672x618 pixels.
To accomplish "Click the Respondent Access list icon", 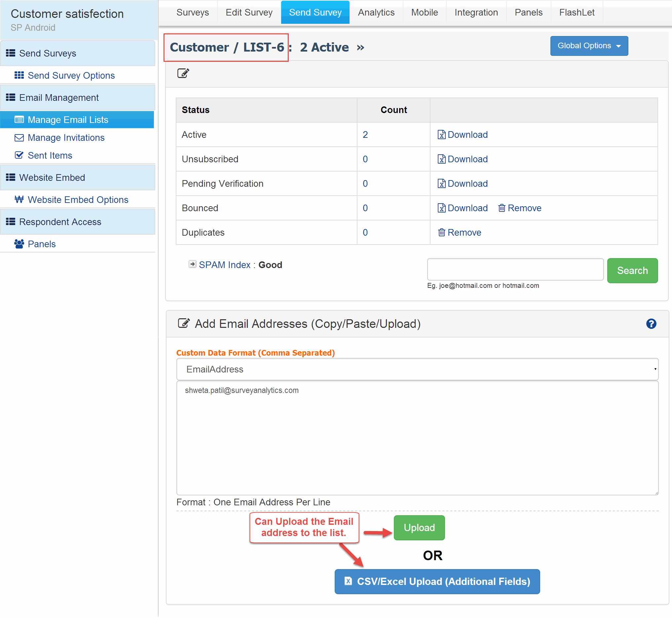I will point(10,221).
